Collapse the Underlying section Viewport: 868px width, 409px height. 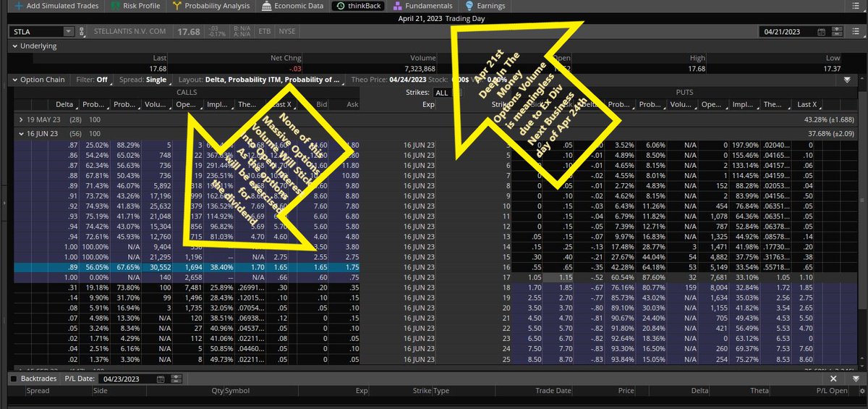pos(15,46)
